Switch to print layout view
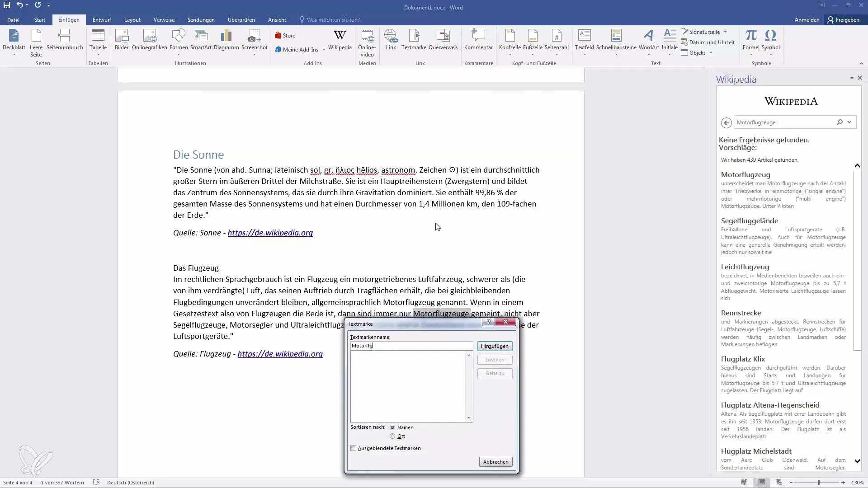868x488 pixels. 762,483
